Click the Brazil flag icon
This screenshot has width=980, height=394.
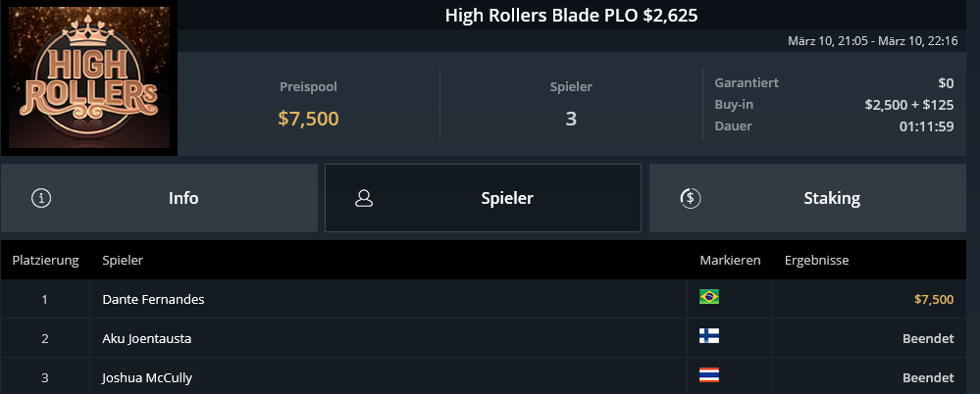708,297
